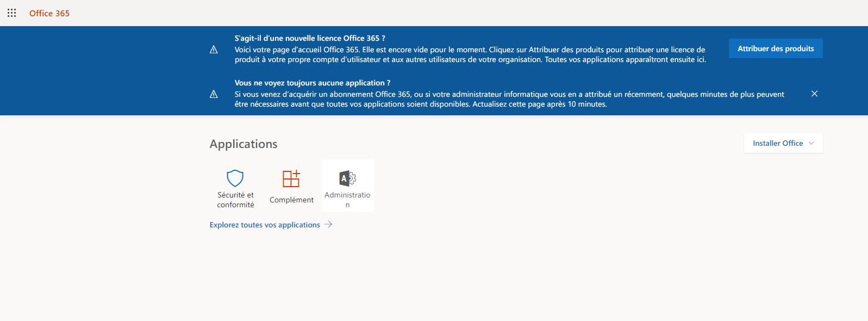Click the heading "Vous ne voyez toujours aucune application ?"
The height and width of the screenshot is (321, 868).
coord(313,83)
